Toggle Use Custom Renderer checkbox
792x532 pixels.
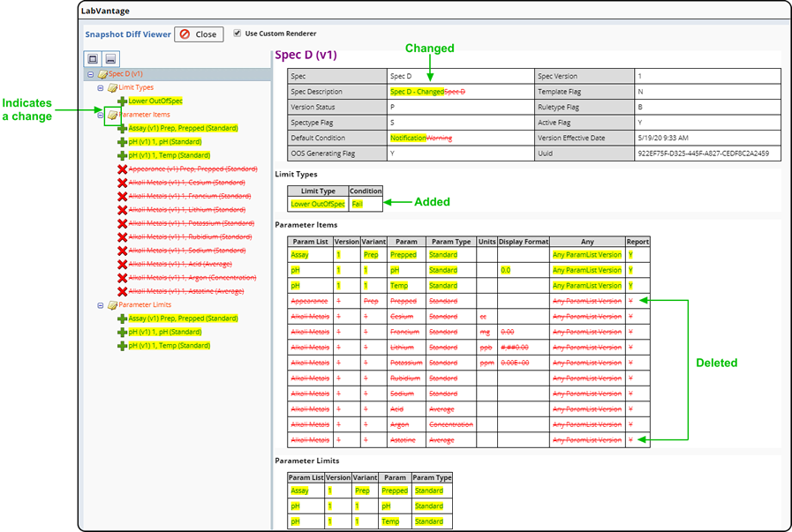click(x=237, y=34)
